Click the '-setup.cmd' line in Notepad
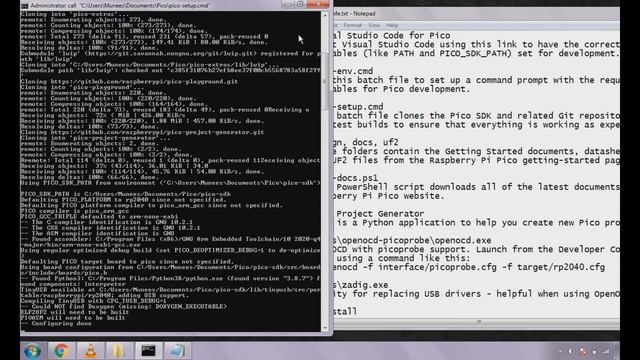 coord(358,107)
